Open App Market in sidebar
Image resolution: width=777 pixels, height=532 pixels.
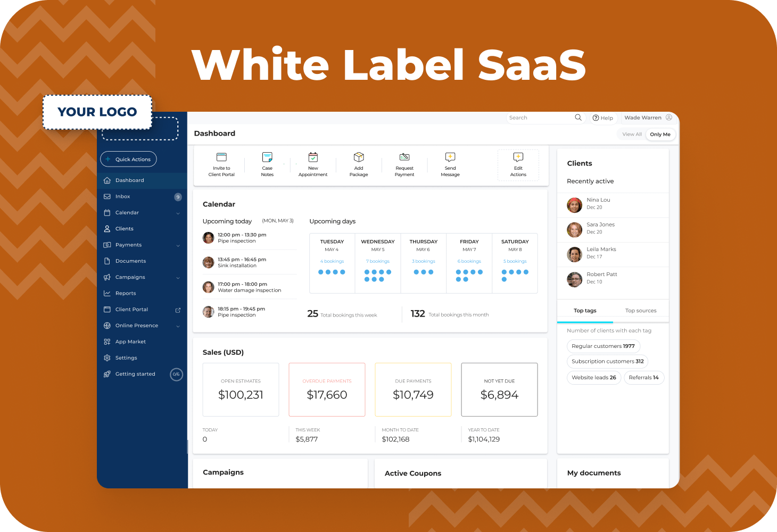pyautogui.click(x=142, y=342)
